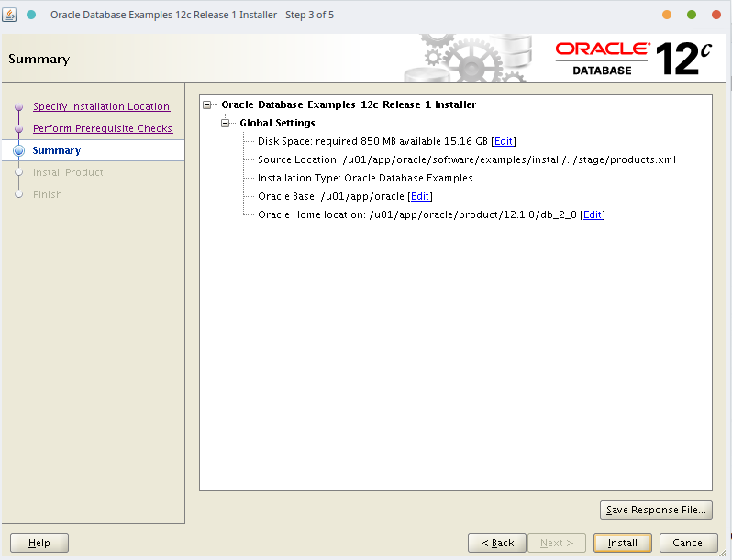Screen dimensions: 732x560
Task: Click the Finish step bullet
Action: (18, 194)
